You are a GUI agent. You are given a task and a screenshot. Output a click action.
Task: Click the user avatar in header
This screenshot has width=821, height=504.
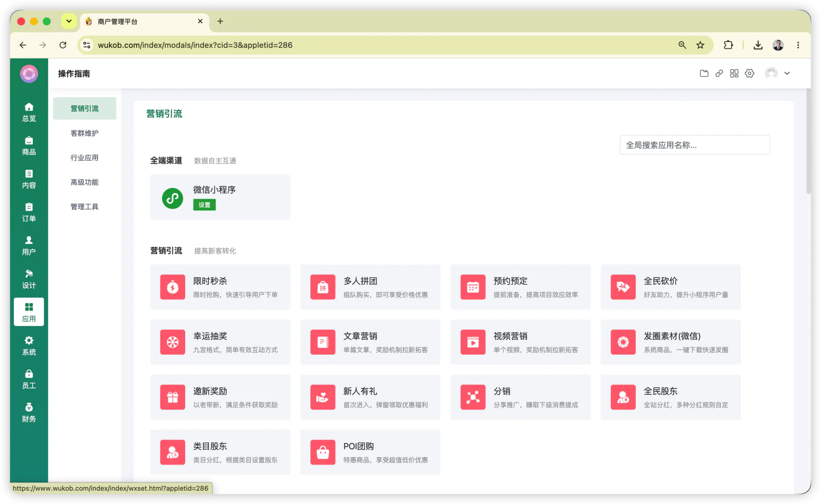click(771, 73)
